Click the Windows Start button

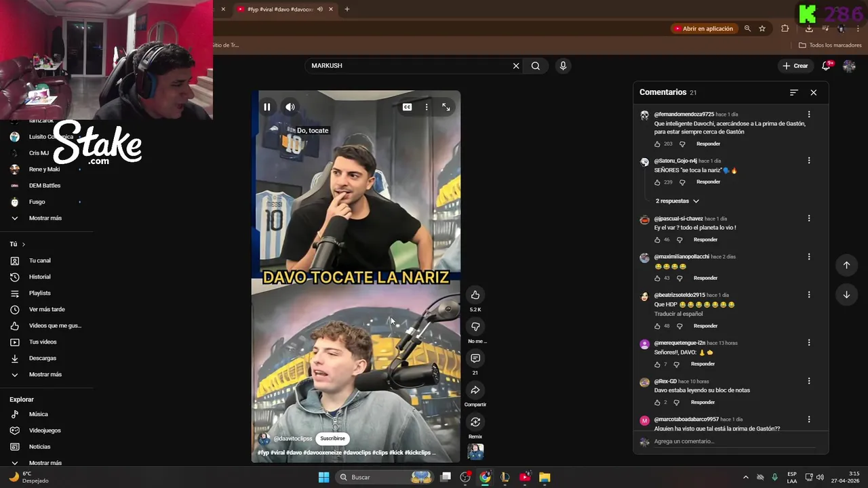point(323,477)
